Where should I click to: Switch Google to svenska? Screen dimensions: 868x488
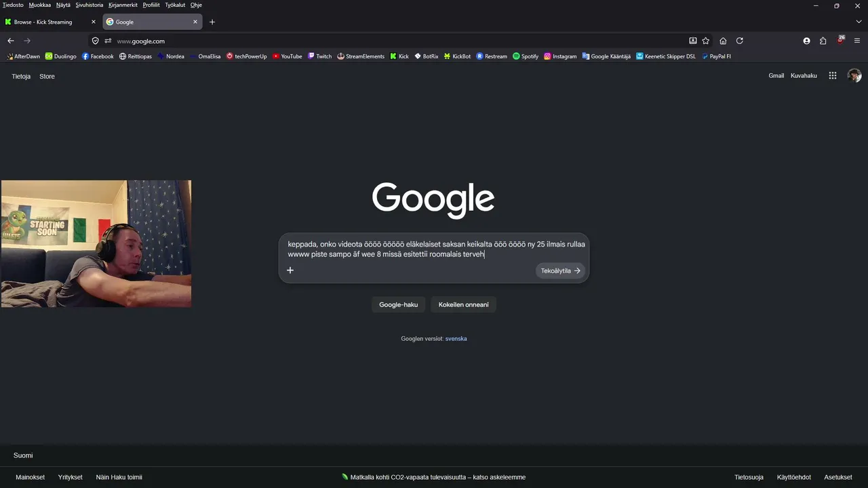(x=456, y=339)
